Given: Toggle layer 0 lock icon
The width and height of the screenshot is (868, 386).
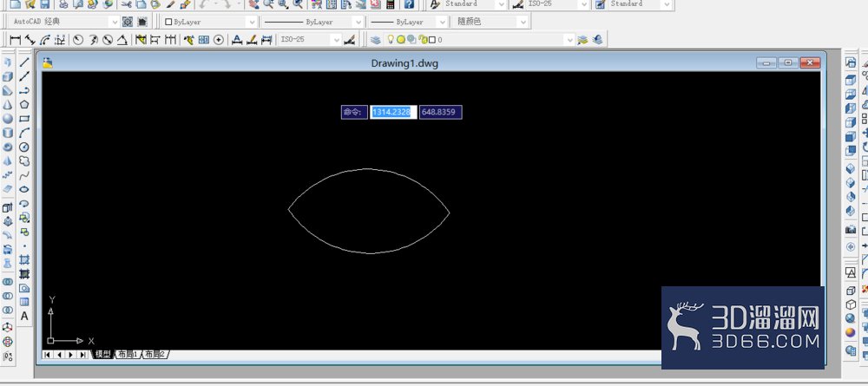Looking at the screenshot, I should pos(424,40).
